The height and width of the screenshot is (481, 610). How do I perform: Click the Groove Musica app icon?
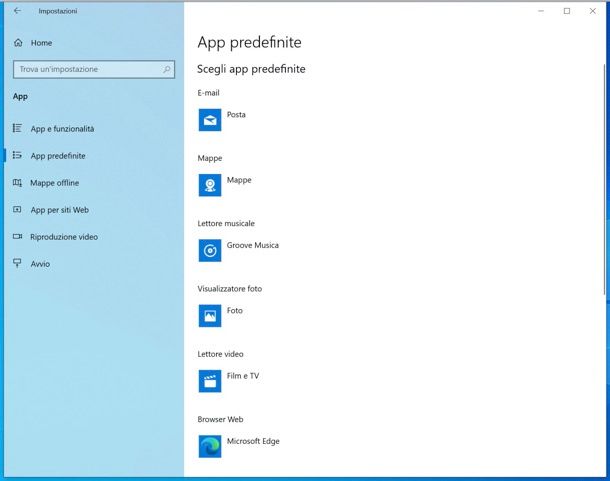pos(210,250)
